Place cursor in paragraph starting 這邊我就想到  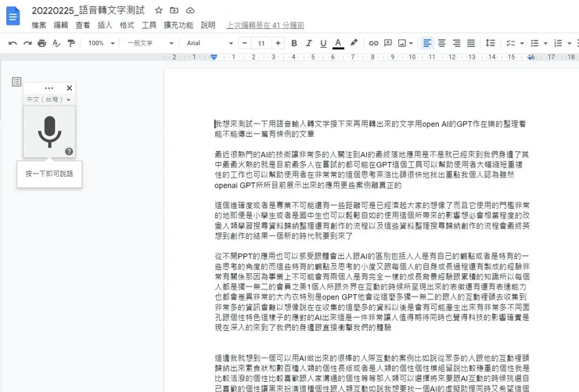(372, 372)
